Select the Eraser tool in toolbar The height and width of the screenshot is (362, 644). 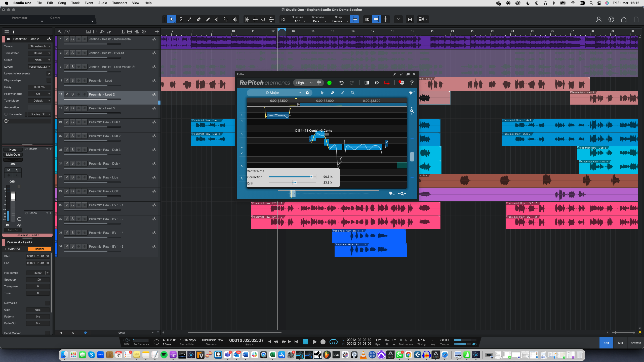199,19
